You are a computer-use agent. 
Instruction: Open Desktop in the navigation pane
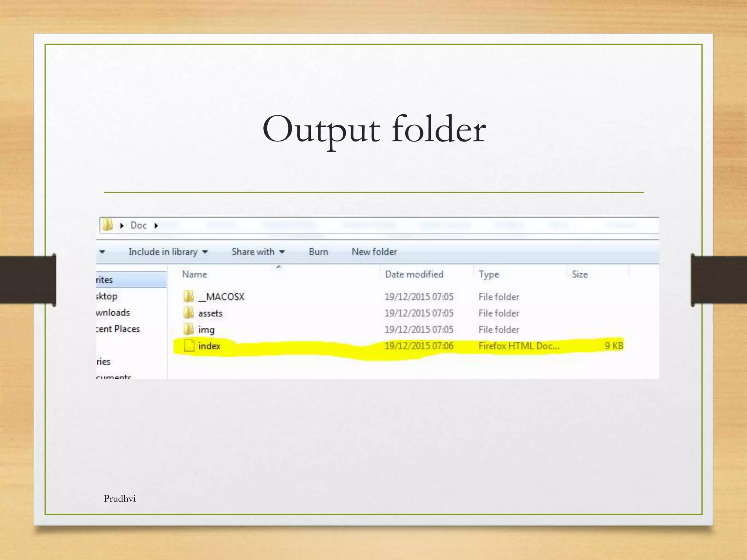click(107, 296)
